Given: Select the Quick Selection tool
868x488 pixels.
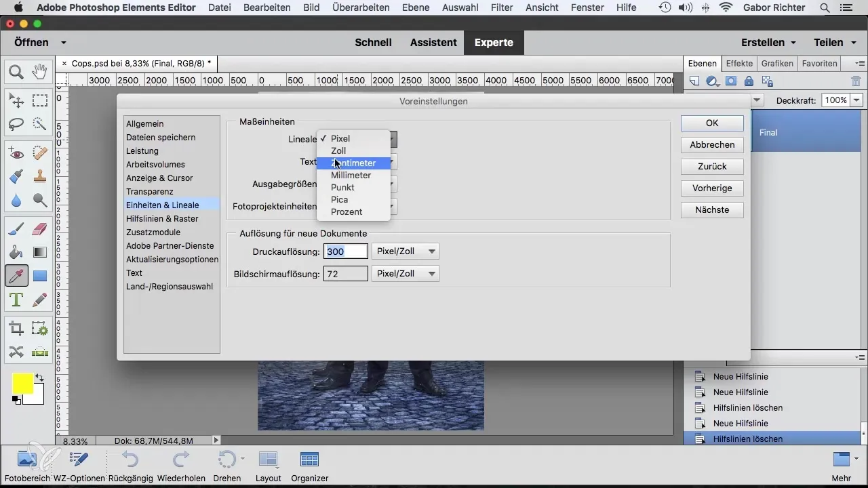Looking at the screenshot, I should pos(40,124).
